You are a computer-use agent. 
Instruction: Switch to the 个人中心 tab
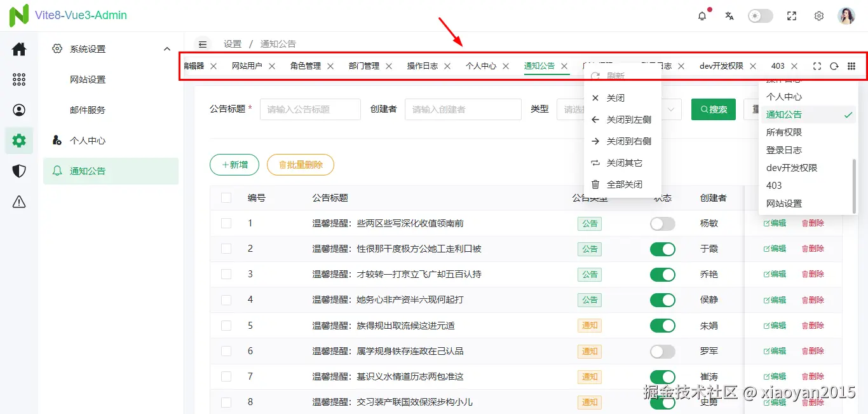(x=481, y=66)
